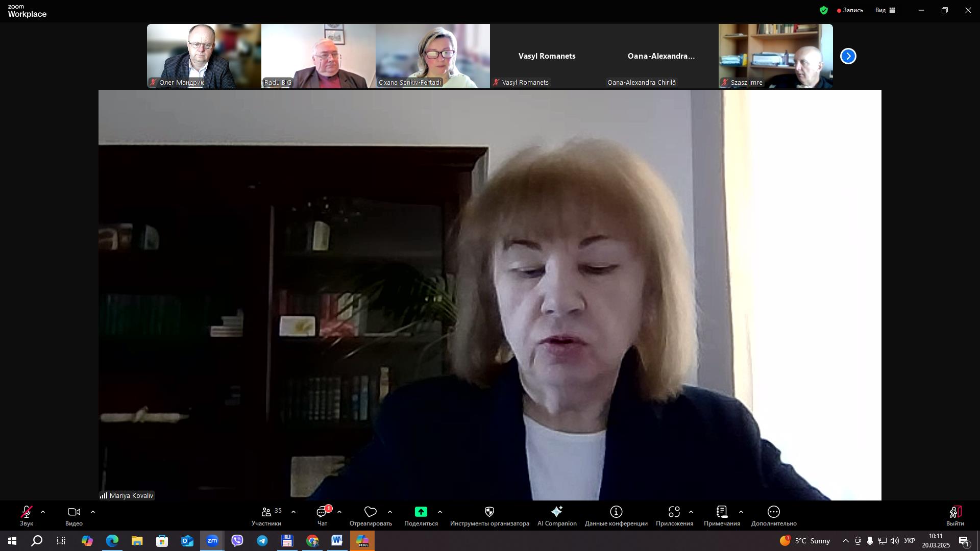Open the View menu
The width and height of the screenshot is (980, 551).
[x=885, y=10]
